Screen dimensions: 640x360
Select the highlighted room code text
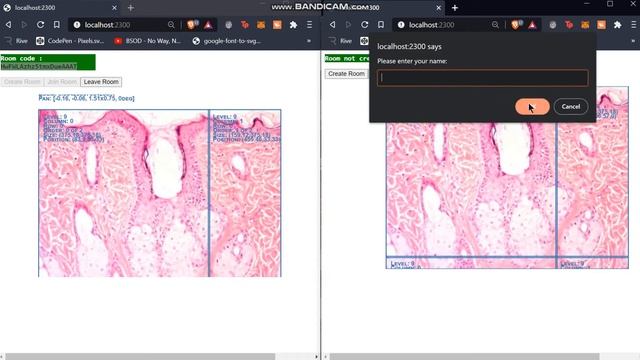(38, 66)
